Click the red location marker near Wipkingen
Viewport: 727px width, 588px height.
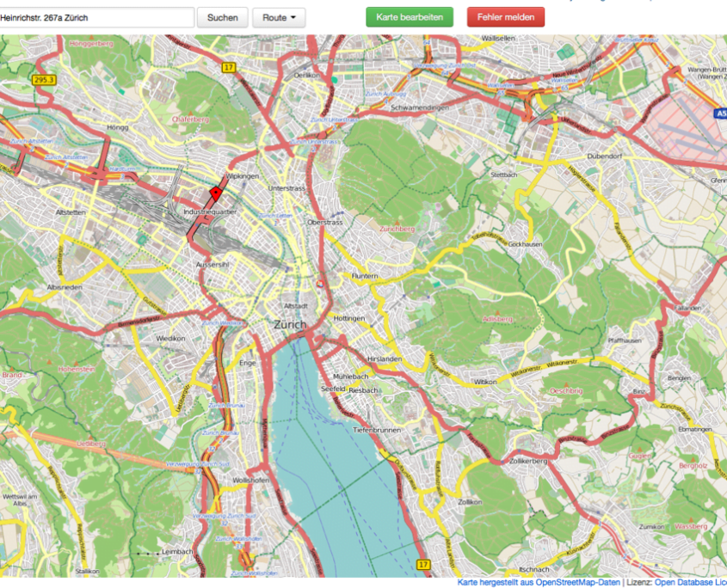click(215, 193)
